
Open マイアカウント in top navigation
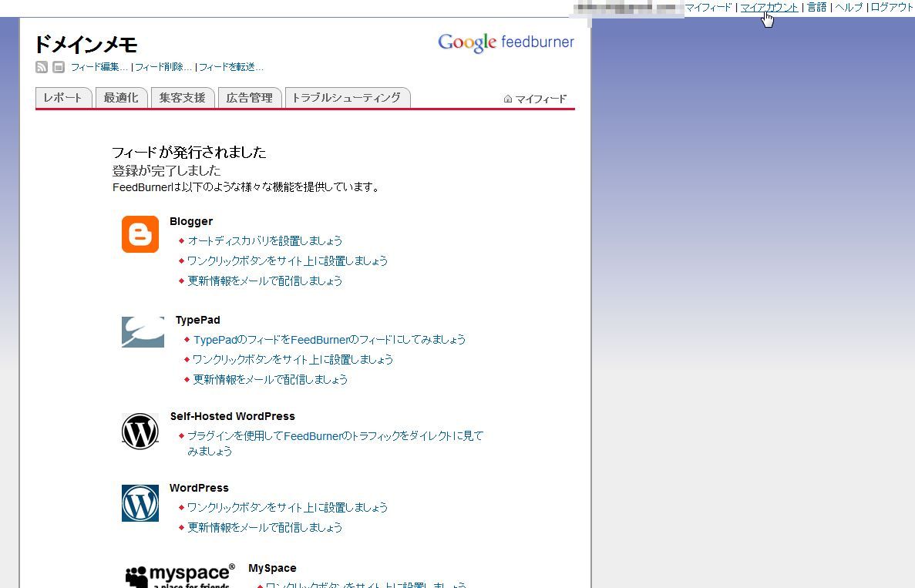tap(769, 8)
